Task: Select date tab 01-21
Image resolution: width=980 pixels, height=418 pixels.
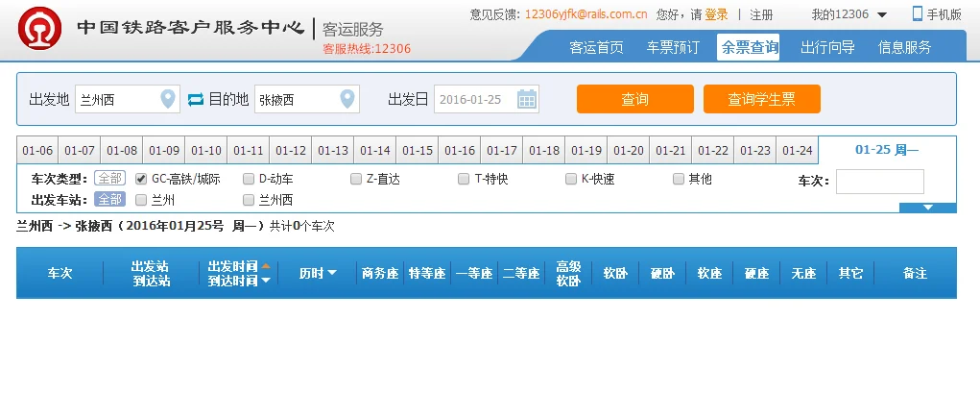Action: (x=671, y=150)
